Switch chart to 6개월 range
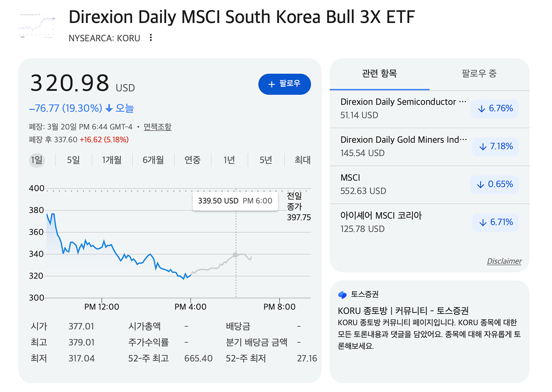 (x=153, y=160)
